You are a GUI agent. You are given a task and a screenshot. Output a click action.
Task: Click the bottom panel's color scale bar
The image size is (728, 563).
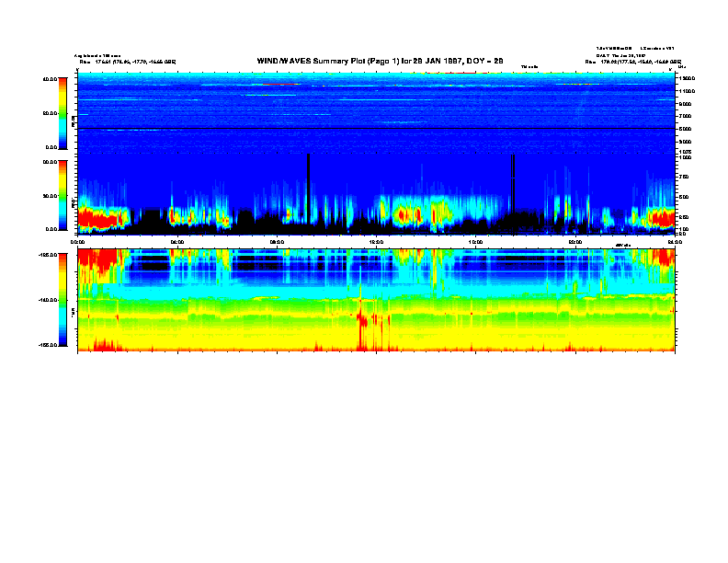[63, 299]
